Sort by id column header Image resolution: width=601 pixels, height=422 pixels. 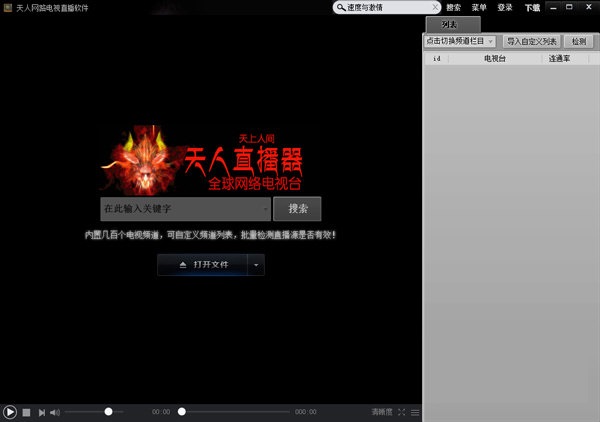click(437, 59)
